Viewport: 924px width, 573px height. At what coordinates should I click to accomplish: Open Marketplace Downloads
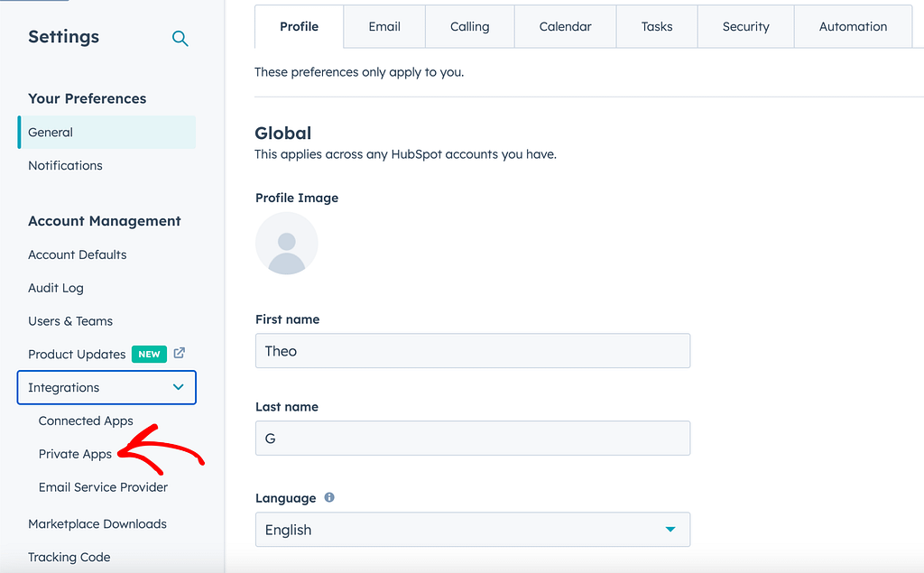pyautogui.click(x=97, y=524)
